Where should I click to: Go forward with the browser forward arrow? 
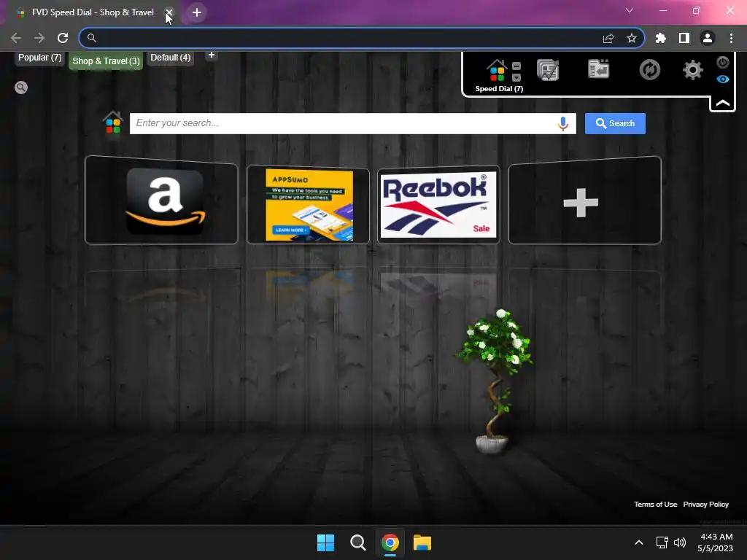[x=39, y=38]
